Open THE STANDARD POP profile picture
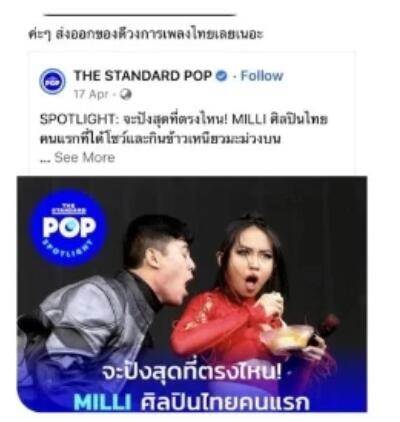 point(52,81)
